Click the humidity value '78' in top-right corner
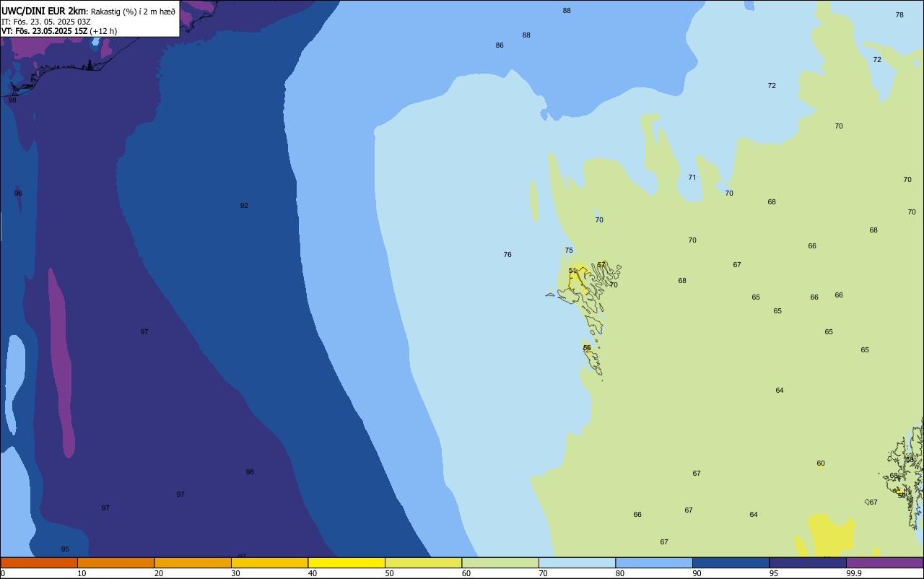This screenshot has height=579, width=924. [899, 15]
